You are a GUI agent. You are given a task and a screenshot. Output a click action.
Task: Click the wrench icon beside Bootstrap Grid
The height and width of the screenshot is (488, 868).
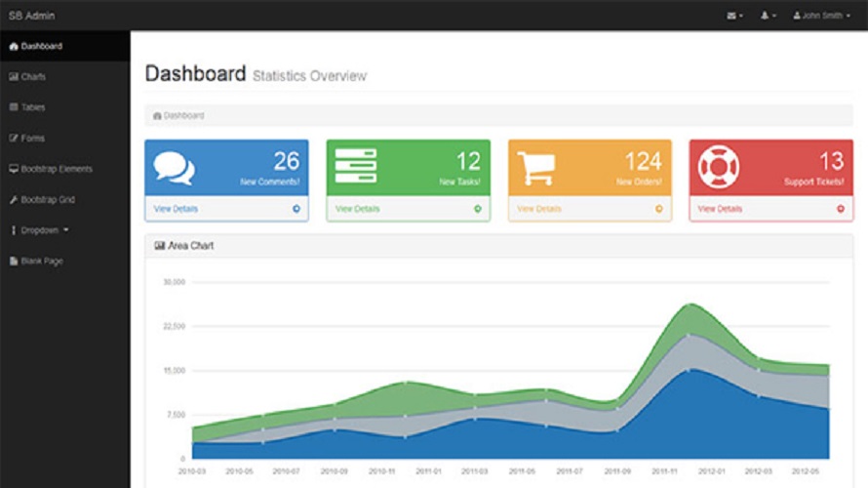click(x=14, y=199)
